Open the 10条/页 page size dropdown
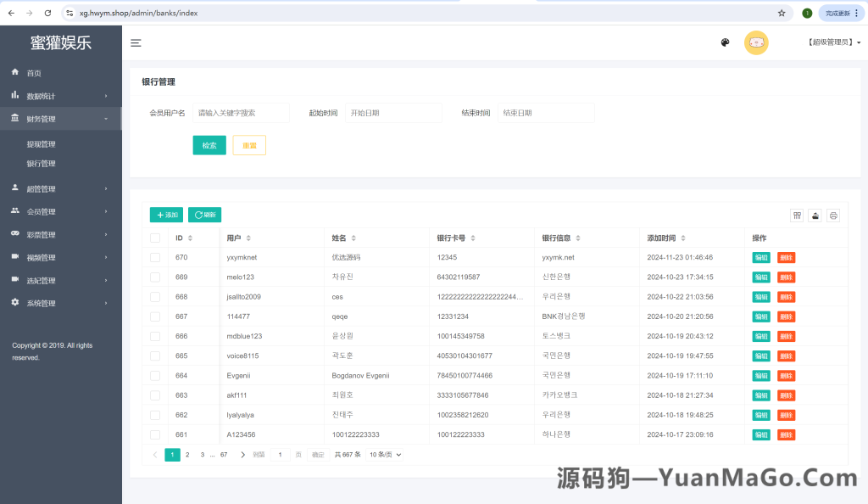Screen dimensions: 868x504 point(384,454)
